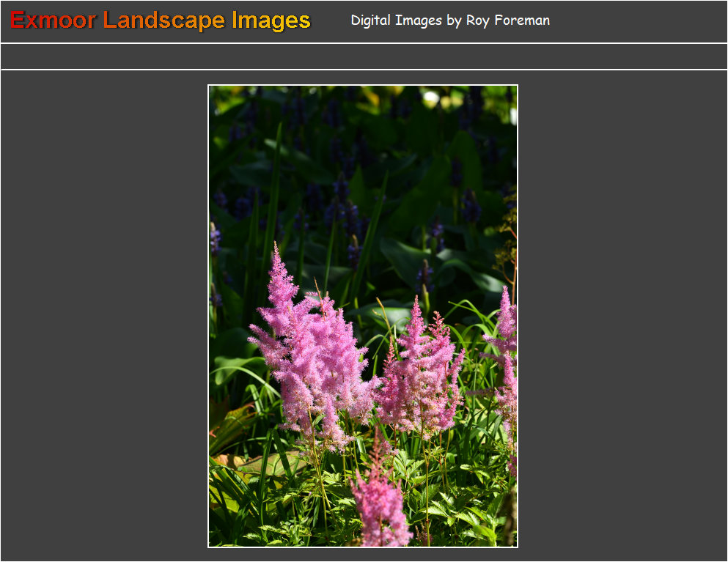Click the middle pink flower plume in photo

coord(422,374)
